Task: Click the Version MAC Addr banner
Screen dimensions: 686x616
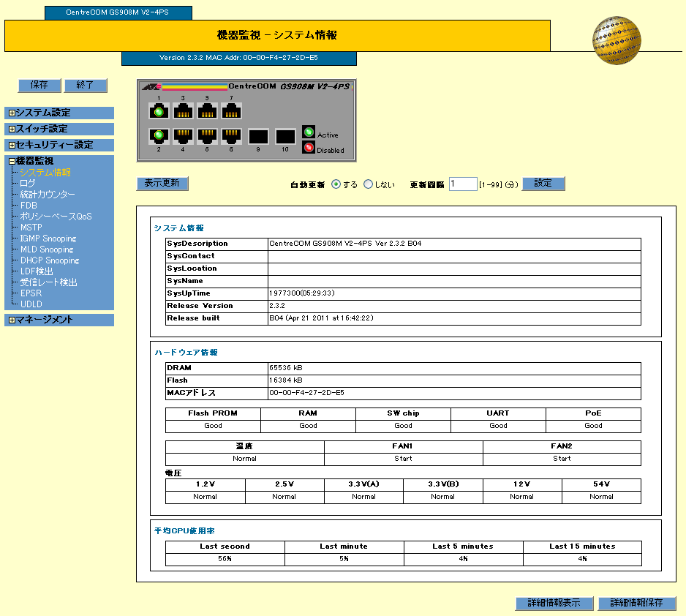Action: pos(239,58)
